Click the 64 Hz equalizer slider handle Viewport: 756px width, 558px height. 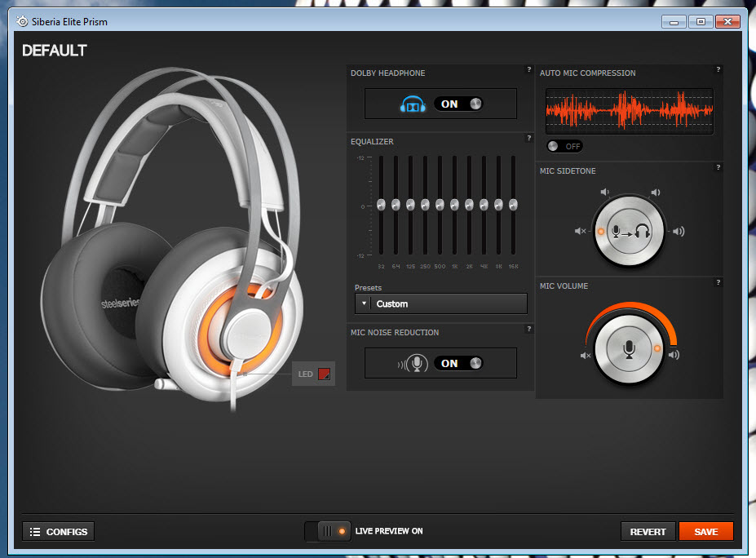pyautogui.click(x=396, y=205)
